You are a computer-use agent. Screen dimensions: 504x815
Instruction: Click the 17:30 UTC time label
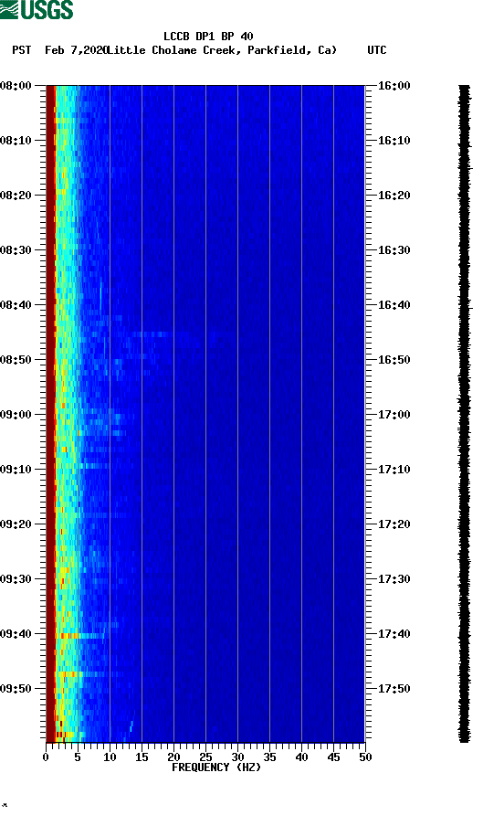tap(394, 579)
